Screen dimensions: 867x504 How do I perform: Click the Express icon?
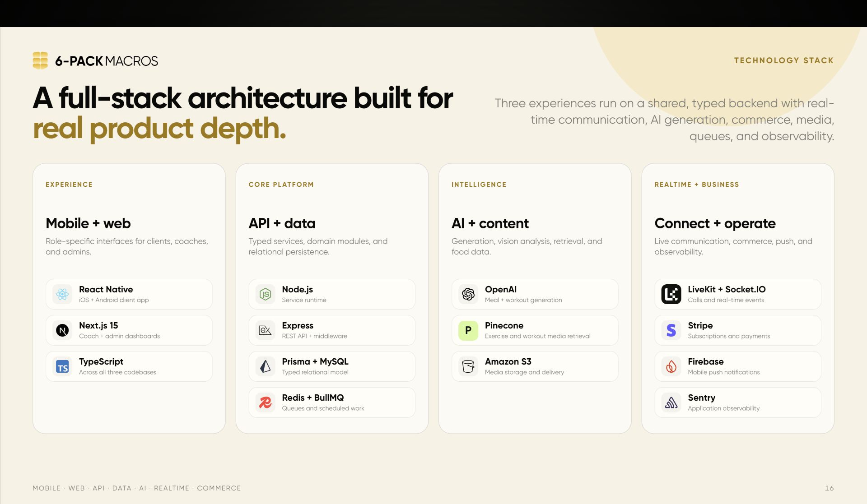[265, 330]
